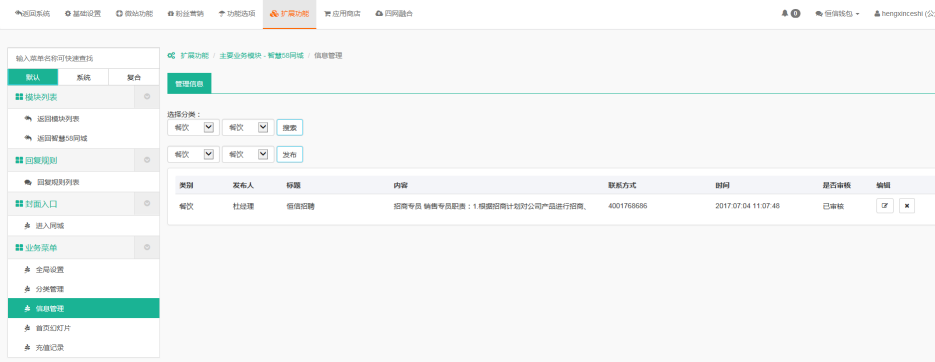Open the edit icon for 恒信招聘 row
The height and width of the screenshot is (362, 935).
click(884, 206)
